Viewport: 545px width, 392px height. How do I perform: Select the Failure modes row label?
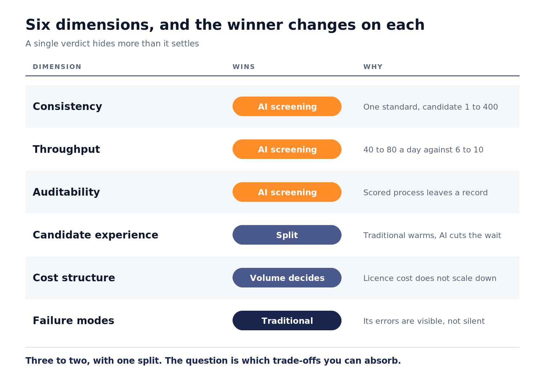[x=73, y=320]
